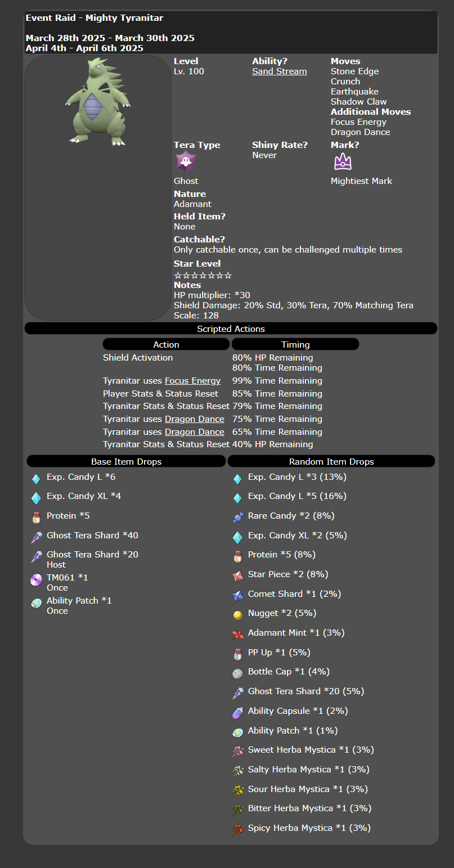Click the Tyranitar model image

pos(98,103)
